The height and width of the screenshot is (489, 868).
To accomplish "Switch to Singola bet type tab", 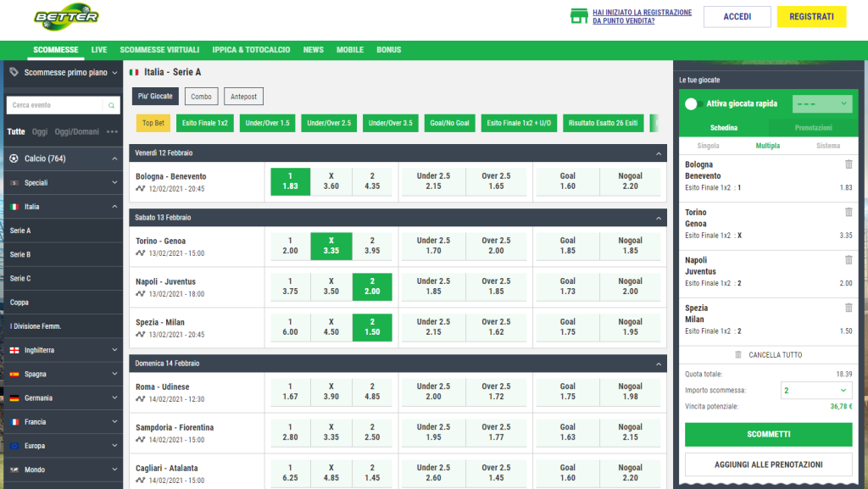I will coord(708,146).
